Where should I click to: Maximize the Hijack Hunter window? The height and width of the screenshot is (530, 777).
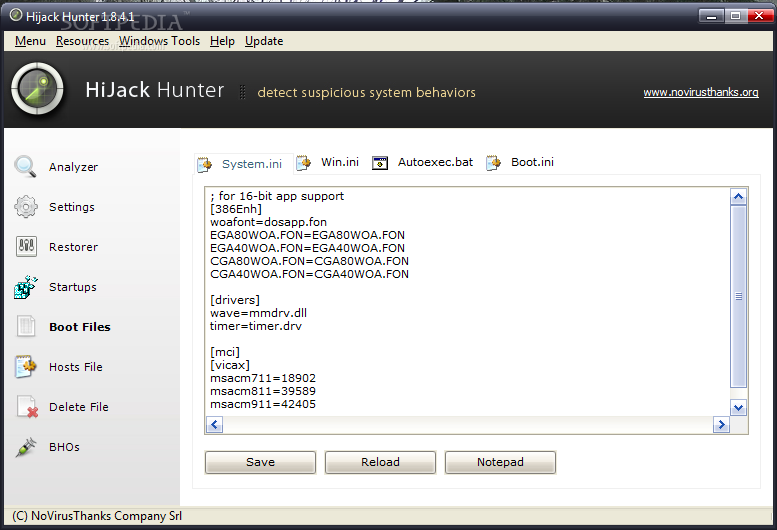[735, 16]
